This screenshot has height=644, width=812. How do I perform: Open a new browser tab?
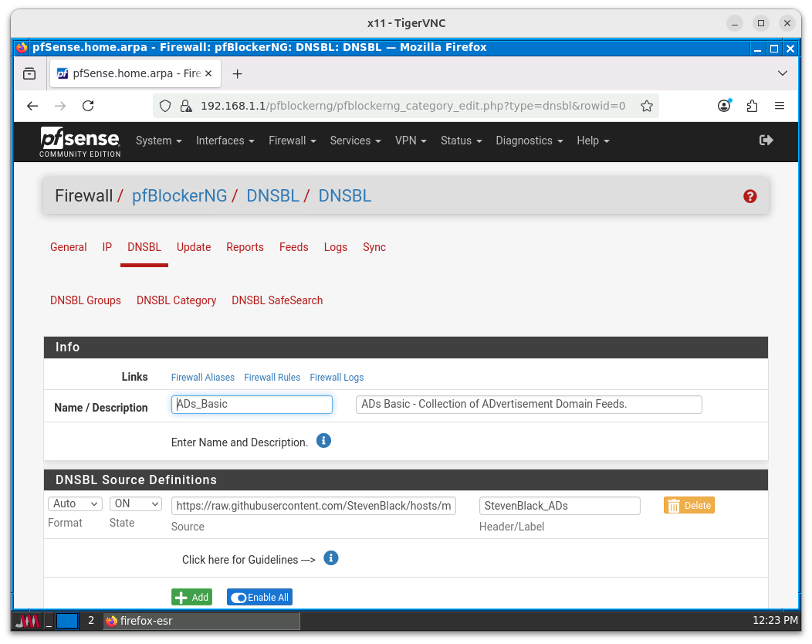pyautogui.click(x=237, y=74)
